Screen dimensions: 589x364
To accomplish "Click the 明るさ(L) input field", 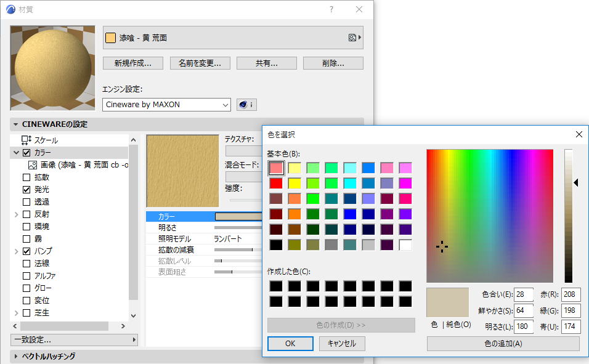I will click(523, 326).
